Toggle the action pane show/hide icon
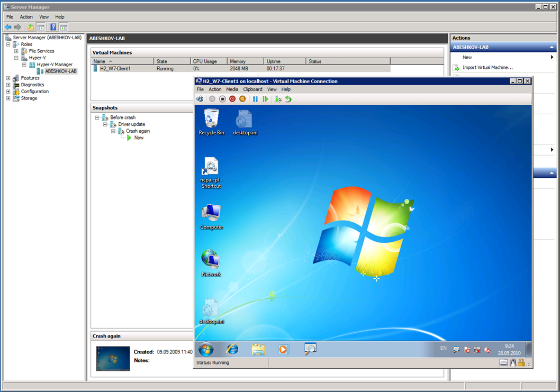 point(64,27)
